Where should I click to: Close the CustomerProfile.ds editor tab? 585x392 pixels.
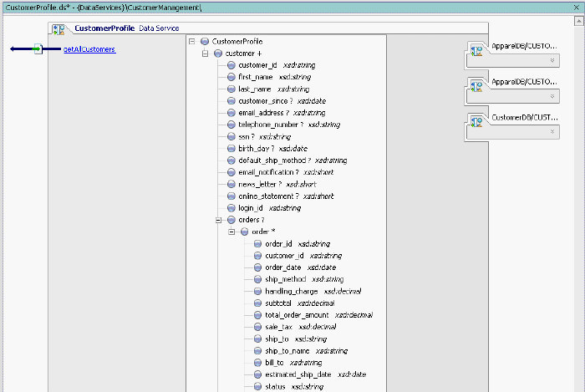[x=577, y=8]
